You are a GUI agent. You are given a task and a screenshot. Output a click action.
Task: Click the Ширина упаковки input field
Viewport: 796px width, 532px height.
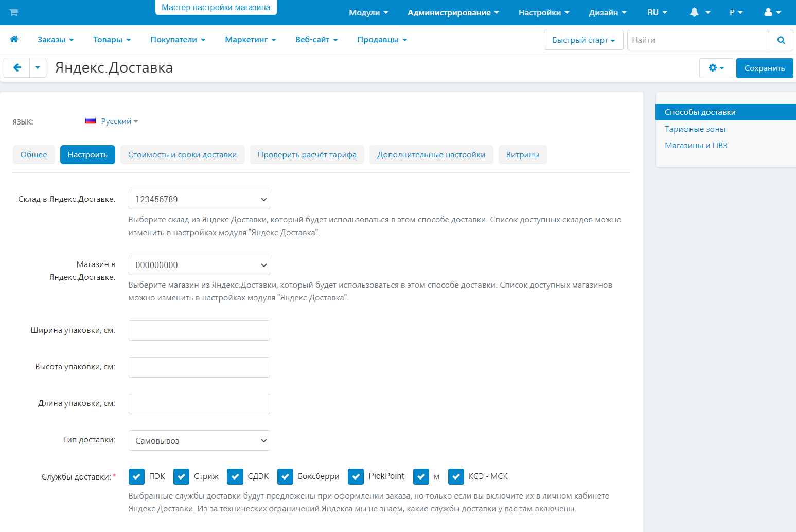pos(199,330)
